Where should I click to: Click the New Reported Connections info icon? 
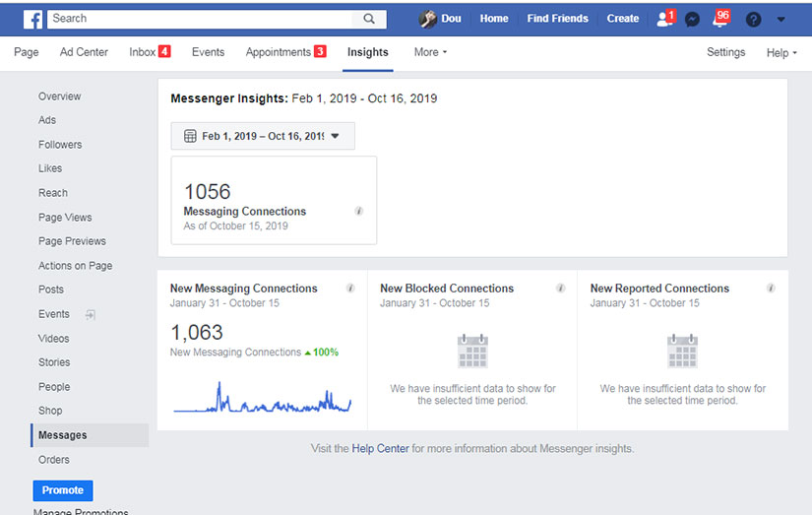coord(771,289)
